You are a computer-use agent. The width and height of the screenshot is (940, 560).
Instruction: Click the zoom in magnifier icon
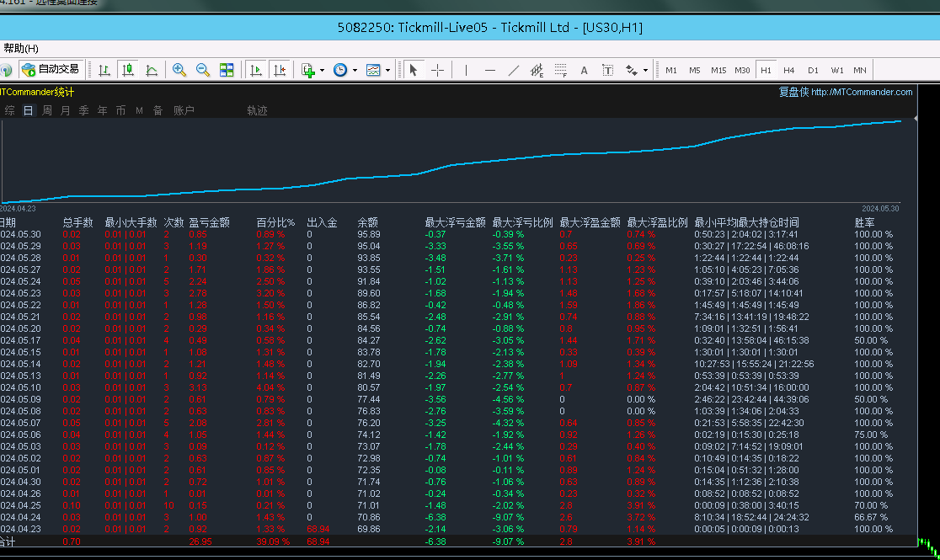point(179,70)
